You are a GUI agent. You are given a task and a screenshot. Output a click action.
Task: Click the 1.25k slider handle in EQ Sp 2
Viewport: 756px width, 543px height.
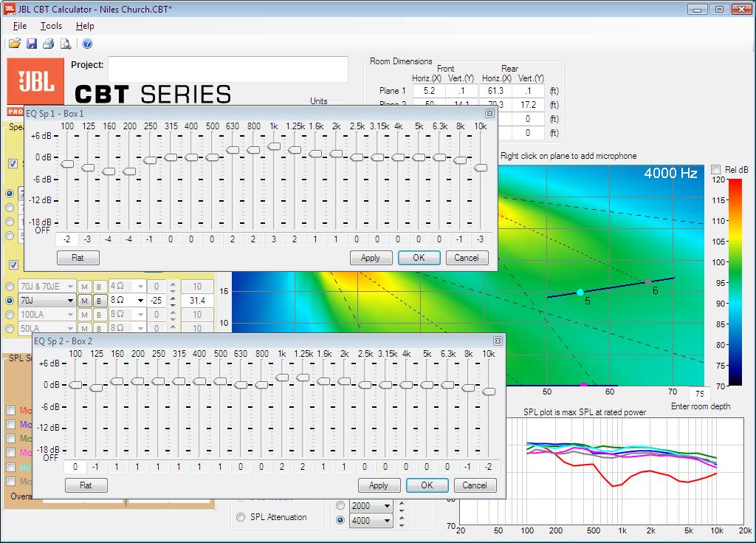[x=303, y=378]
